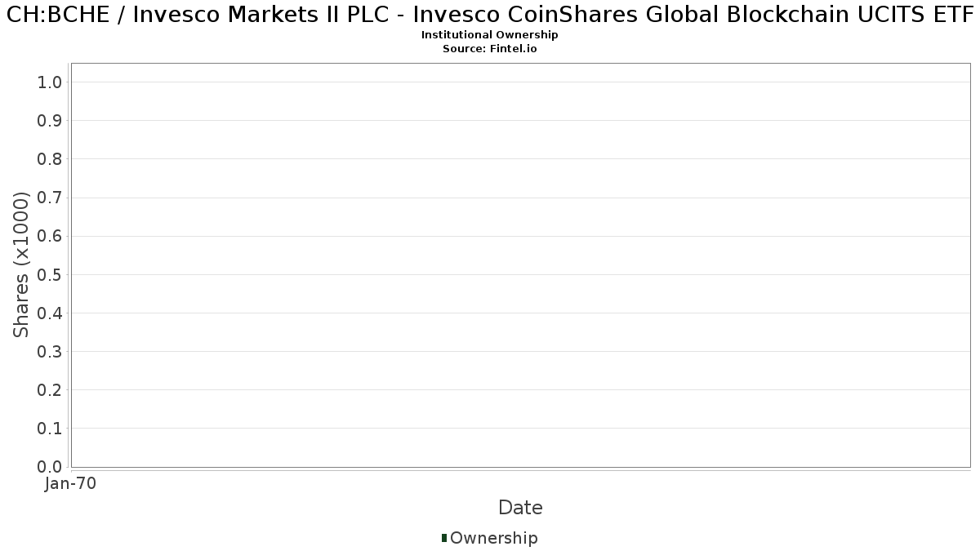Open the Source: Fintel.io text
The image size is (980, 551).
490,49
